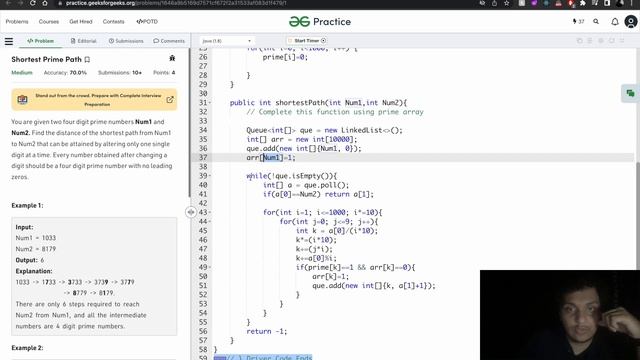Image resolution: width=640 pixels, height=360 pixels.
Task: Go back in browser history
Action: point(8,3)
